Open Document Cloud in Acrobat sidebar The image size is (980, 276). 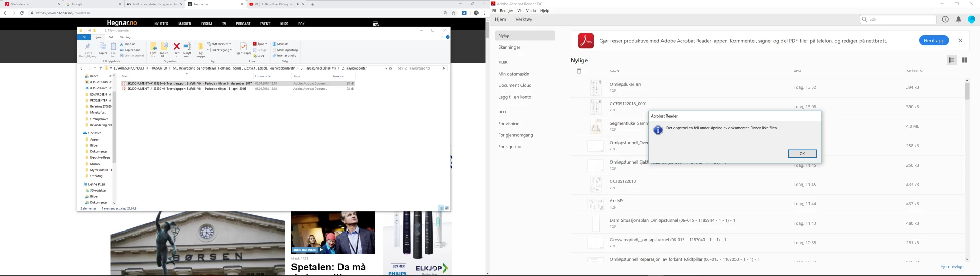pyautogui.click(x=515, y=85)
